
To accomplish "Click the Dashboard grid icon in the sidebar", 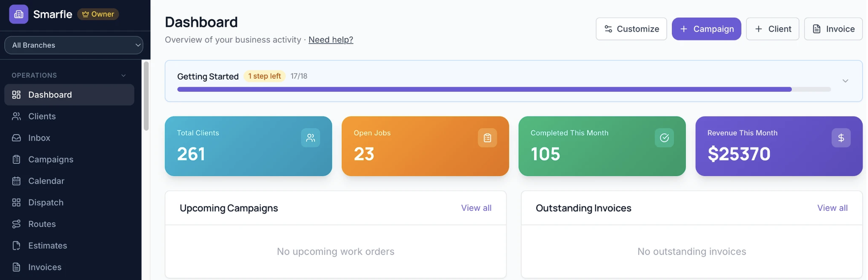I will [17, 95].
